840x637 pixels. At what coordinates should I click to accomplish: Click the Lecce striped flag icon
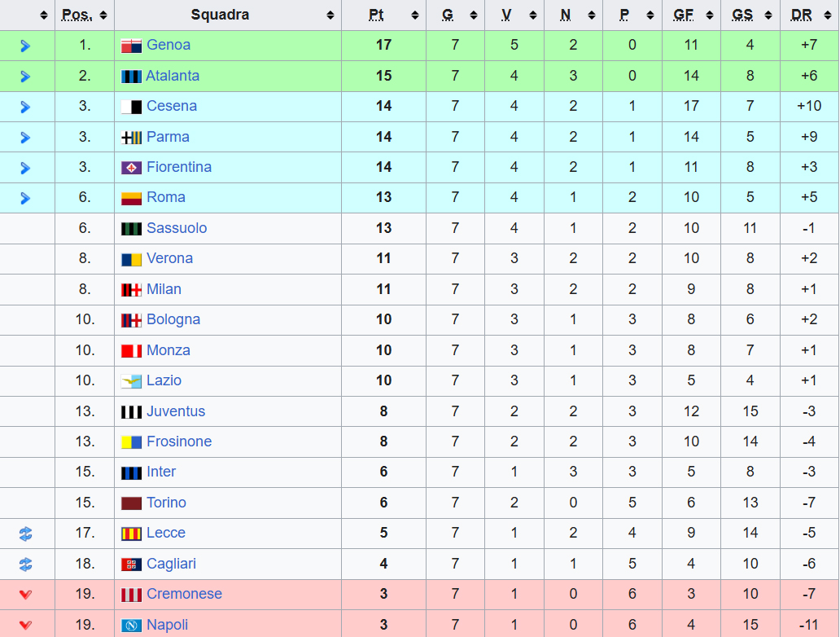tap(131, 534)
